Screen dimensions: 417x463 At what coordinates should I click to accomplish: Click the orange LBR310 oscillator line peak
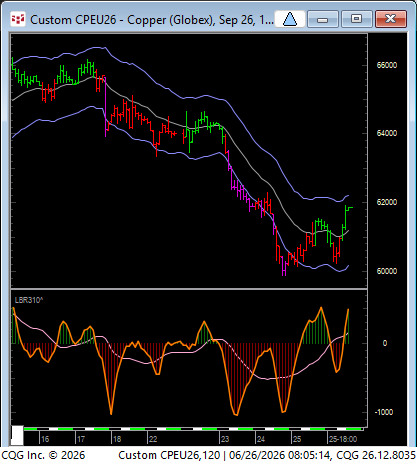[321, 308]
